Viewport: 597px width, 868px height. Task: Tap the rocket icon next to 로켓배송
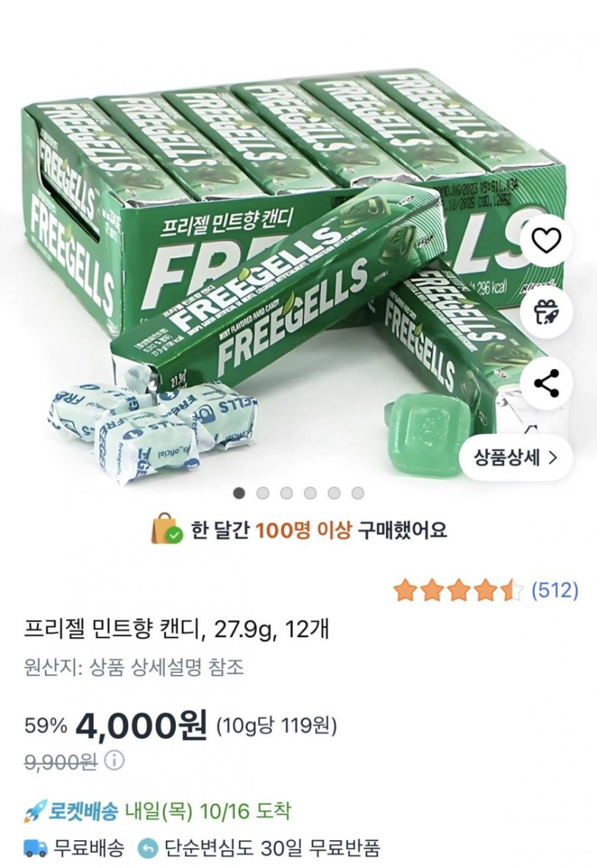34,812
